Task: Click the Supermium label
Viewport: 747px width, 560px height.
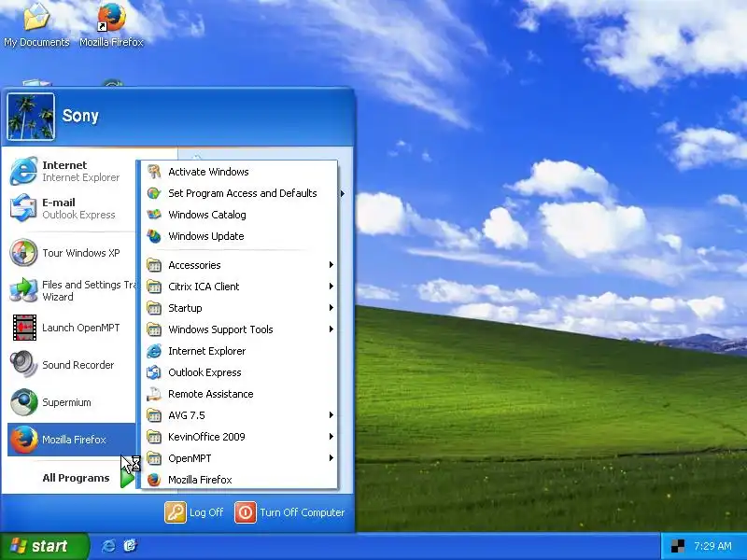Action: [x=66, y=402]
